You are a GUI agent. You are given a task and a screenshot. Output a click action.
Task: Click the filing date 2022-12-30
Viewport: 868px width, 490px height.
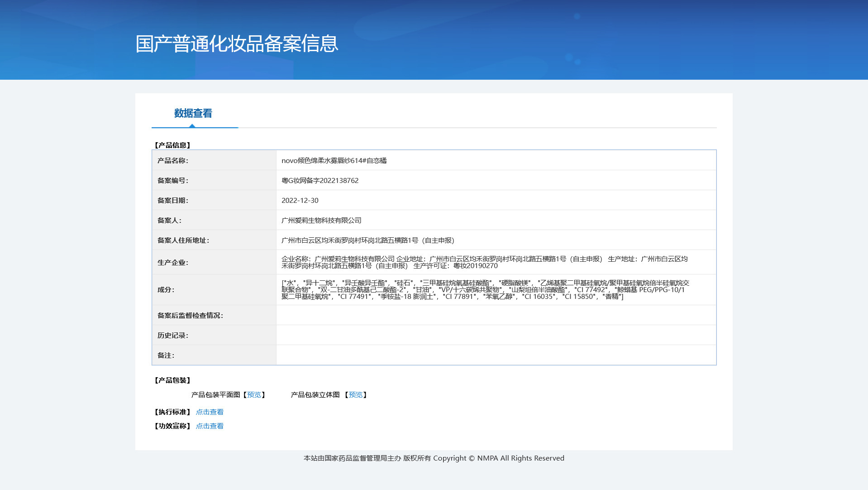pyautogui.click(x=300, y=201)
